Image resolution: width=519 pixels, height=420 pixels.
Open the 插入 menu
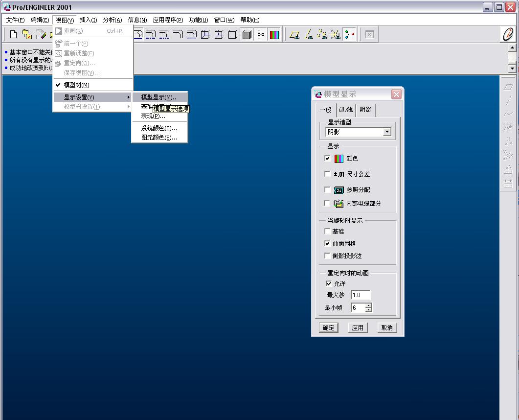88,20
